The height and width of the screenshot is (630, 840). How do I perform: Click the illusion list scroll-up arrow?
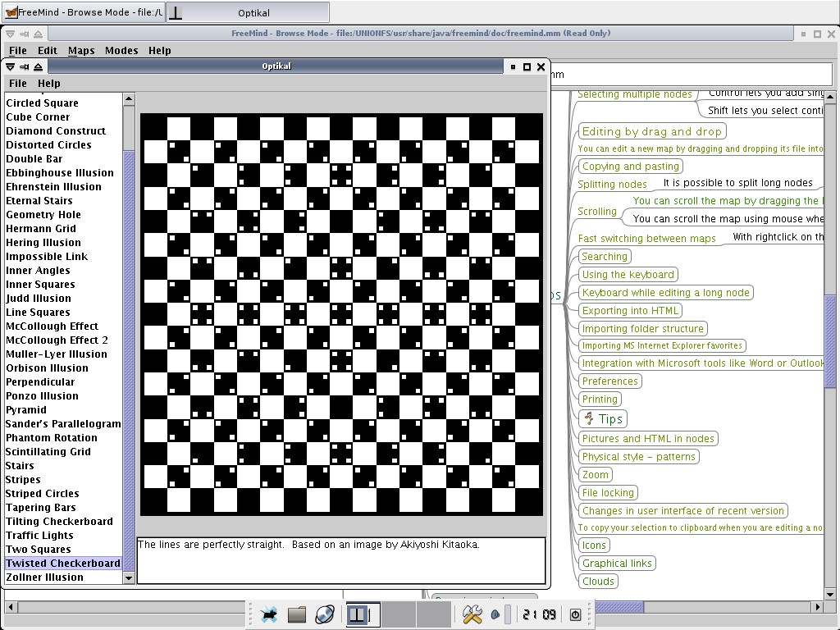[129, 98]
